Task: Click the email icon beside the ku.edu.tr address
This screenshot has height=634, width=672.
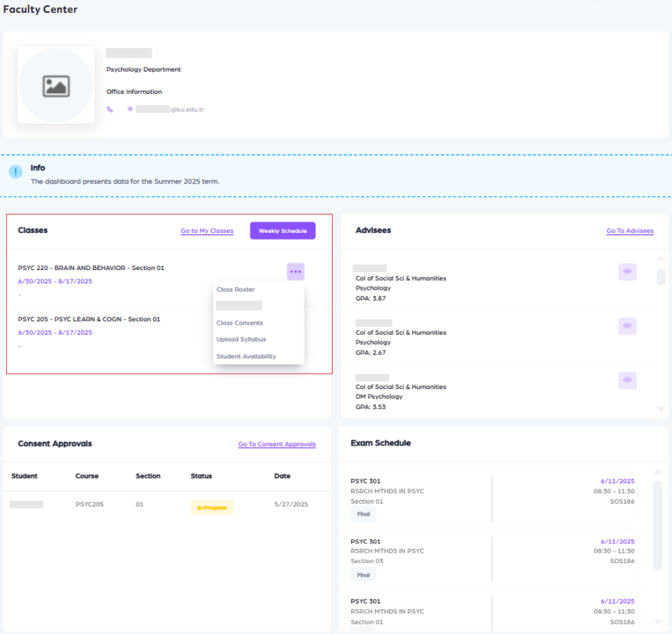Action: coord(130,109)
